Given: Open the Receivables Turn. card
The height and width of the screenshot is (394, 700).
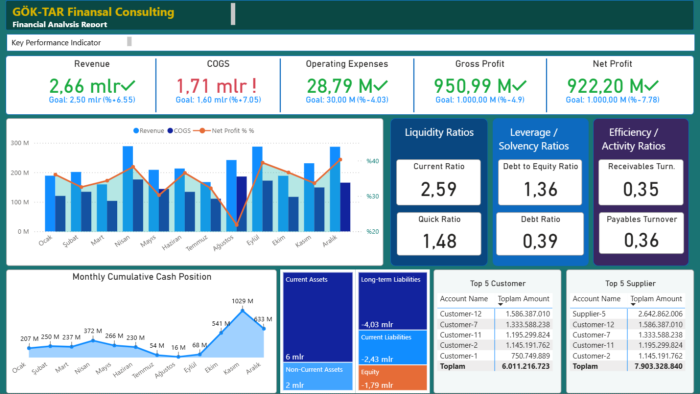Looking at the screenshot, I should coord(641,182).
